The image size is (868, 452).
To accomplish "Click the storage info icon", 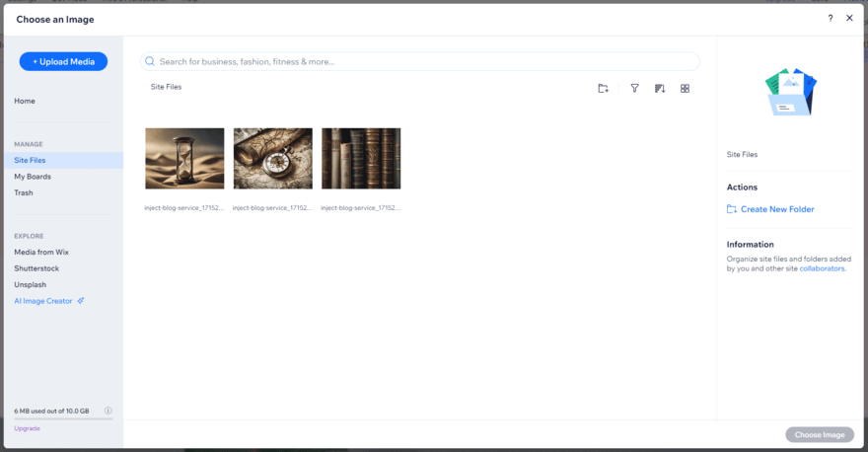I will 108,411.
